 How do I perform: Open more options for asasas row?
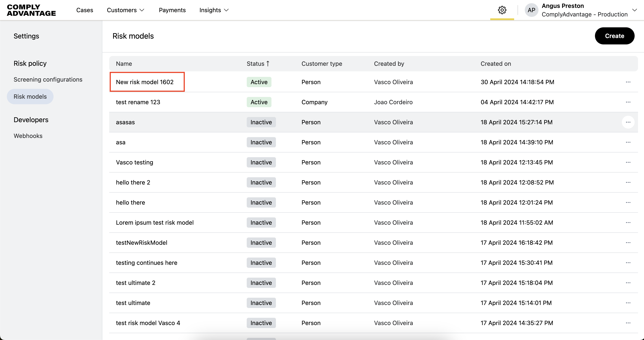[628, 122]
